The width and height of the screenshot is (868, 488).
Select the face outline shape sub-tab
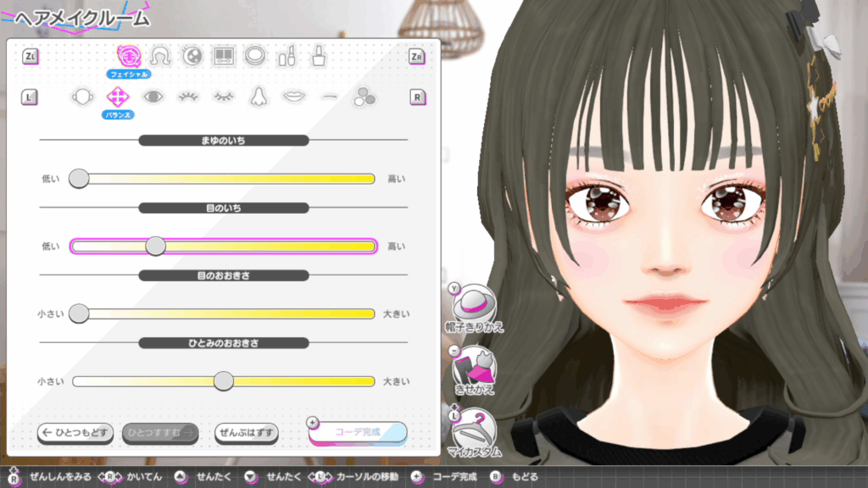point(81,97)
